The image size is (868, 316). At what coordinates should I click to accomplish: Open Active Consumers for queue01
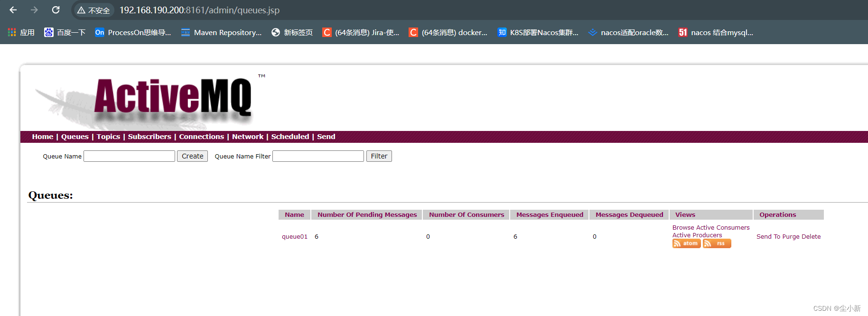(x=723, y=228)
